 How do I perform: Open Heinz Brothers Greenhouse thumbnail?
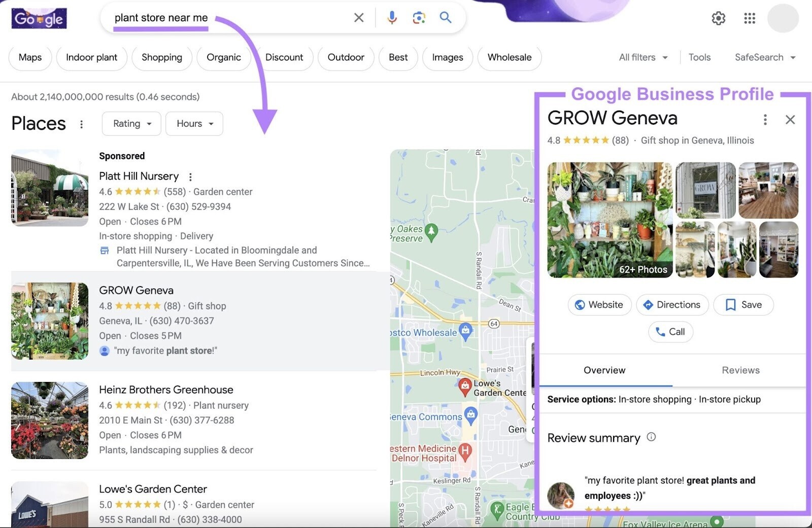pyautogui.click(x=50, y=420)
